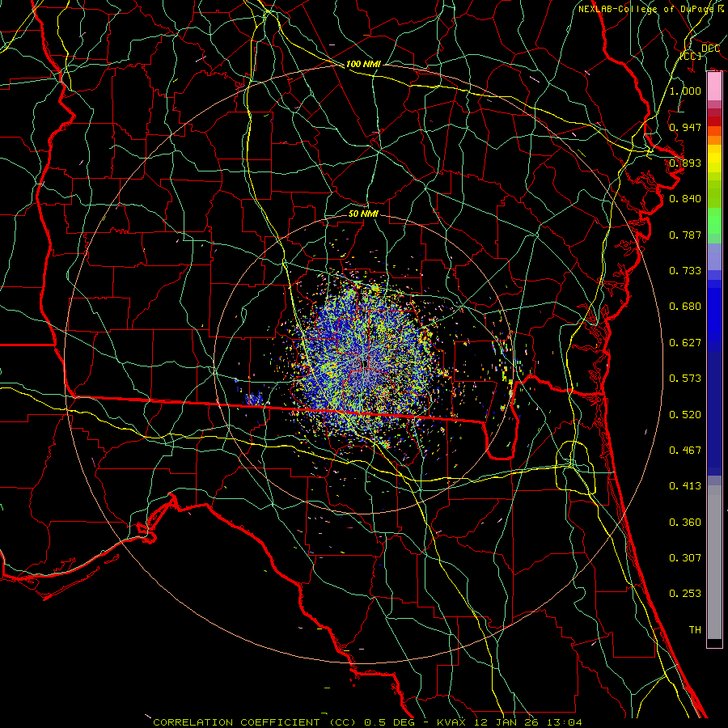The width and height of the screenshot is (728, 728).
Task: Click the 0.573 legend value
Action: click(685, 379)
